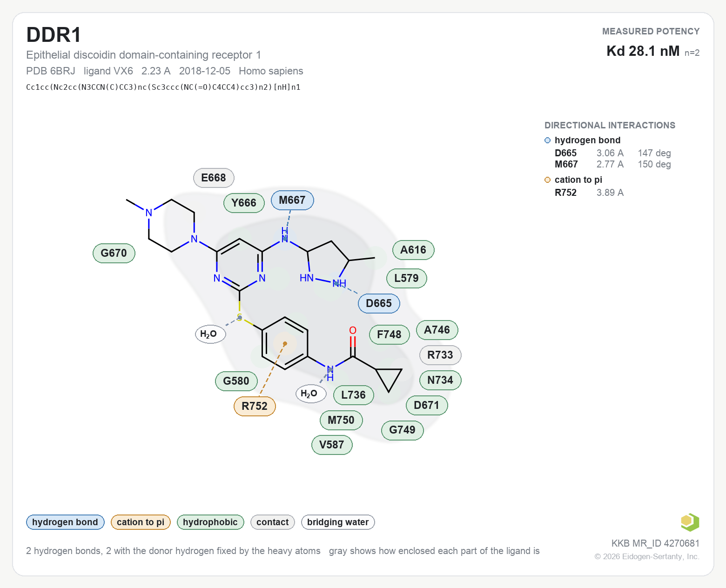Click the DDR1 title heading
Viewport: 726px width, 588px height.
(54, 35)
